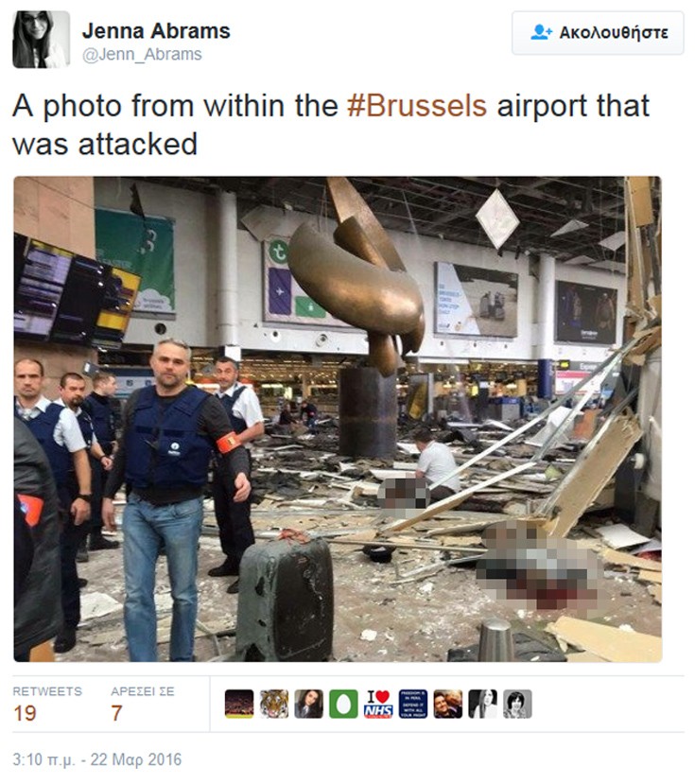Open Jenna Abrams profile picture
The width and height of the screenshot is (695, 784).
pyautogui.click(x=41, y=40)
